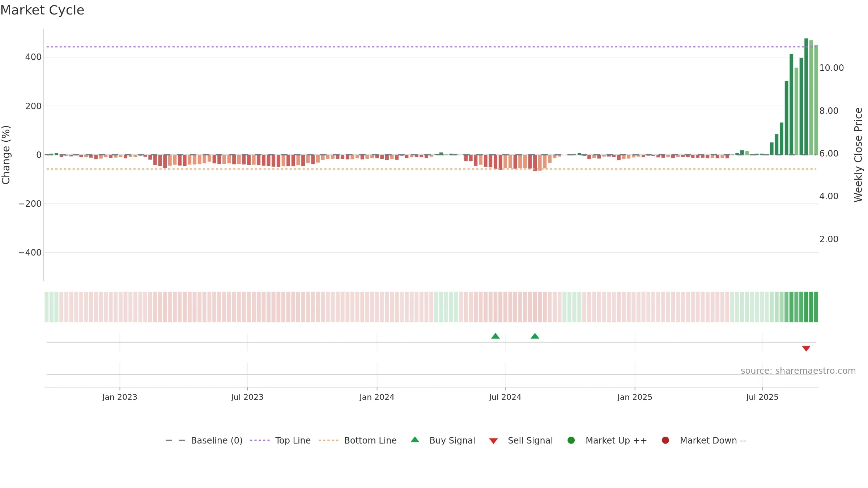Toggle the Bottom Line legend entry
Viewport: 868px width, 488px height.
click(358, 440)
